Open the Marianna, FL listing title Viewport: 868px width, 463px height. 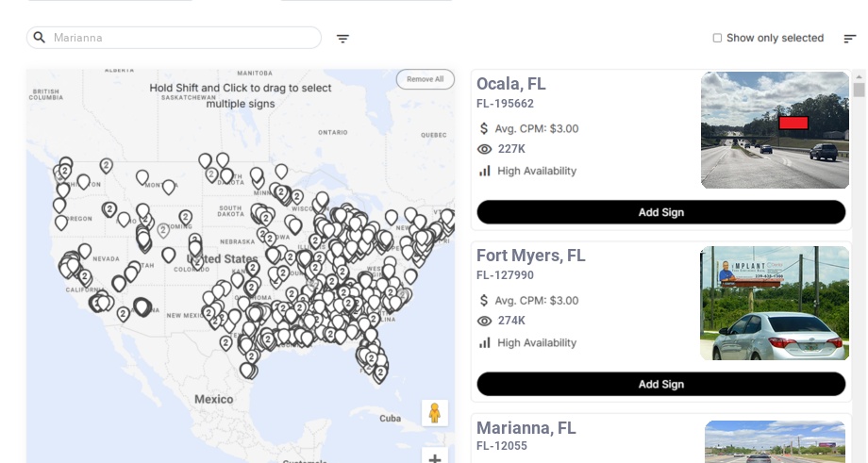(x=526, y=428)
